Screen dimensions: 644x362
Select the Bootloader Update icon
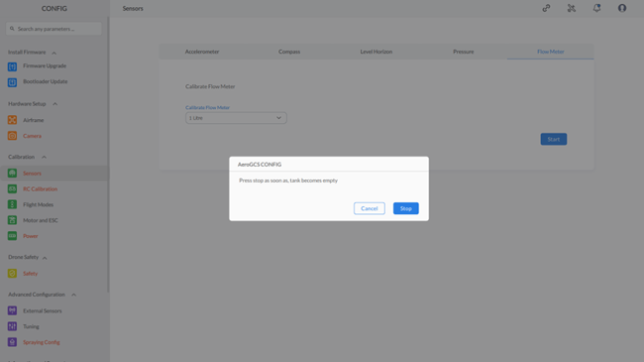(12, 82)
